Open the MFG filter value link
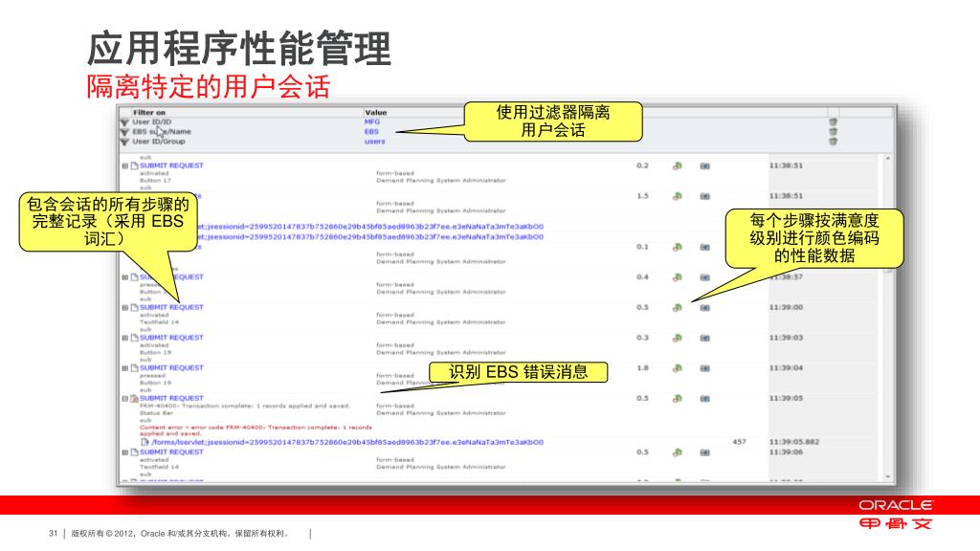 (372, 121)
